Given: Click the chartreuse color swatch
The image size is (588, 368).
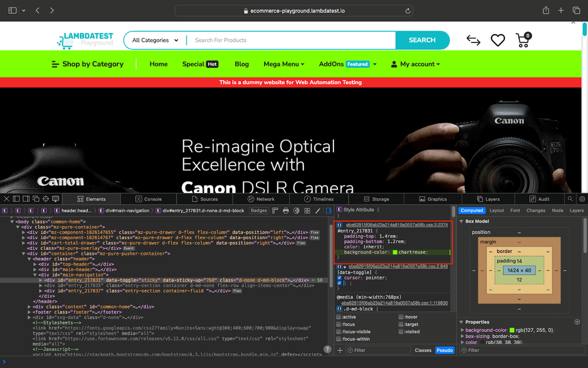Looking at the screenshot, I should pyautogui.click(x=395, y=252).
